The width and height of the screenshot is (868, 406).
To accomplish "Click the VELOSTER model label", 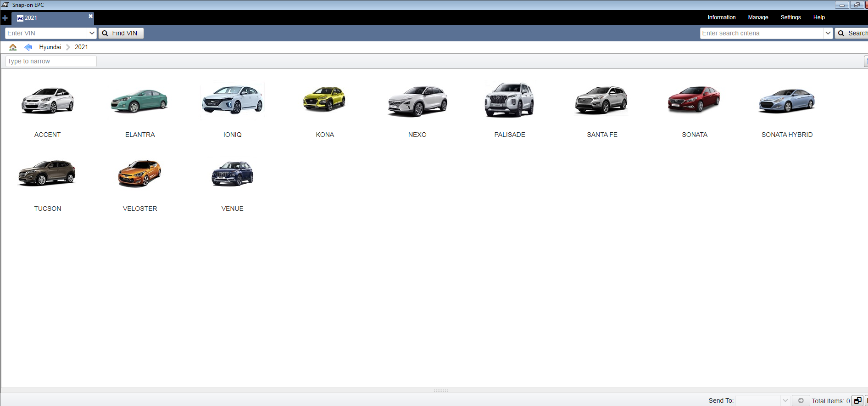I will coord(140,209).
